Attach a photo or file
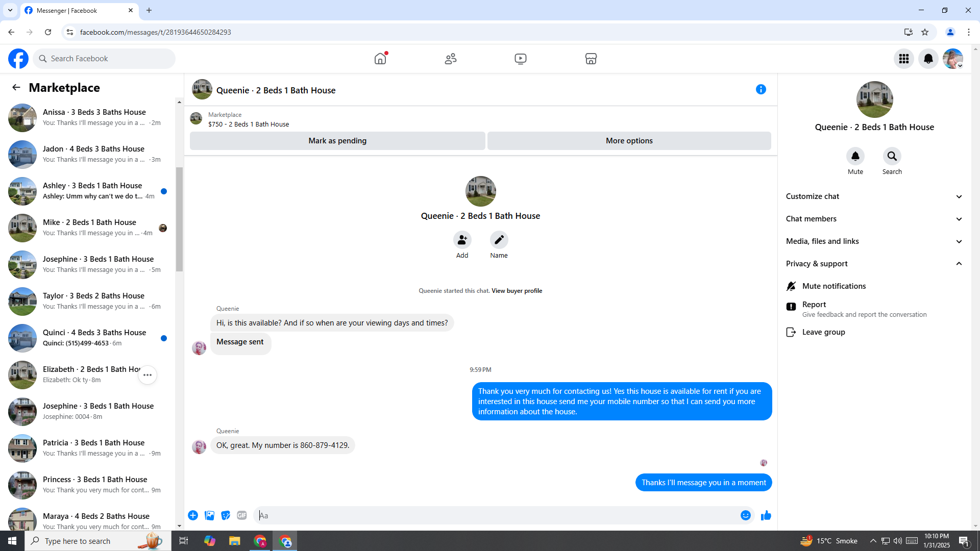The image size is (980, 551). (x=209, y=515)
